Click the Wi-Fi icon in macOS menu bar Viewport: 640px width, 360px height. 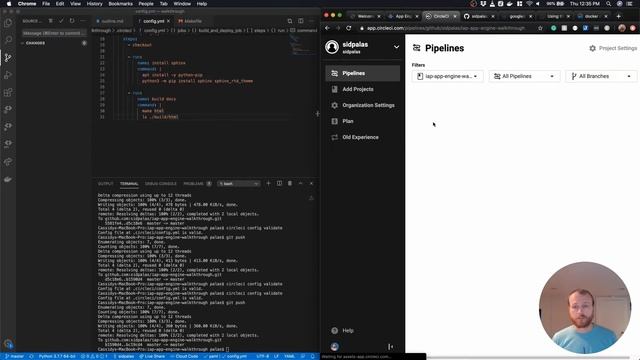point(529,4)
